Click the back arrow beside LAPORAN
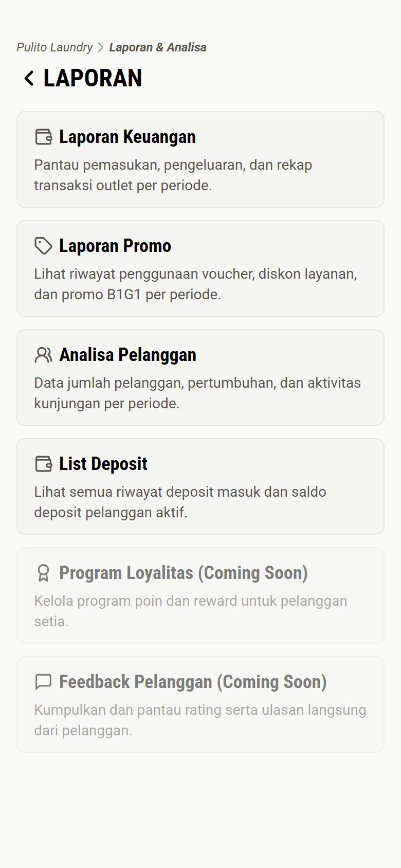Viewport: 401px width, 868px height. coord(29,78)
